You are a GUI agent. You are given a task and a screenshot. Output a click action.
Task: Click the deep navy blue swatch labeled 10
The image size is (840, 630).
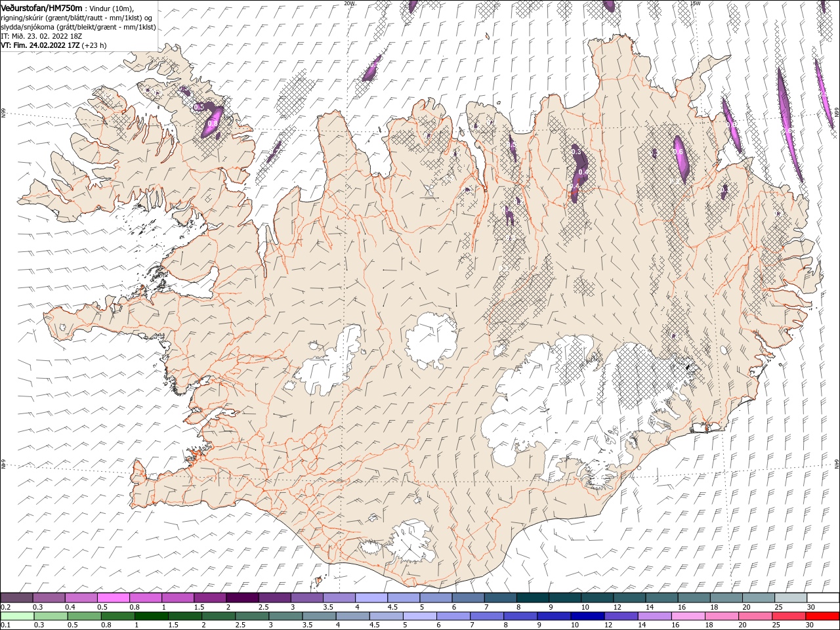coord(587,616)
